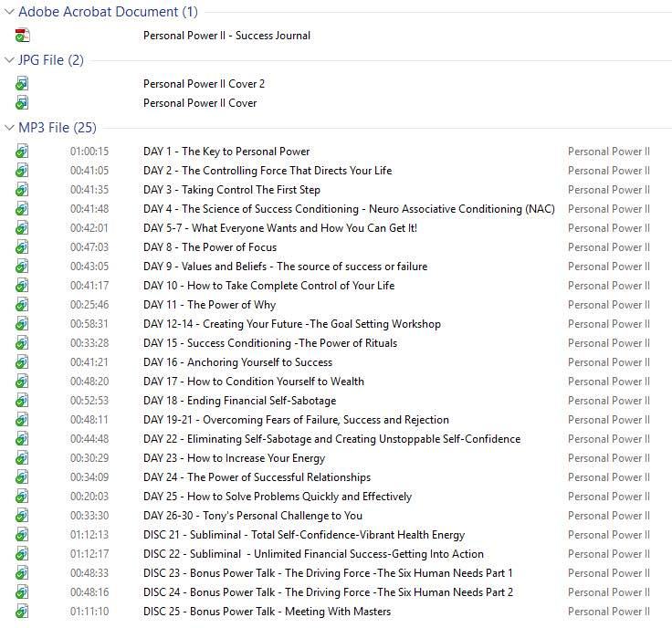Click the image icon of Personal Power II Cover 2
This screenshot has width=672, height=628.
22,84
